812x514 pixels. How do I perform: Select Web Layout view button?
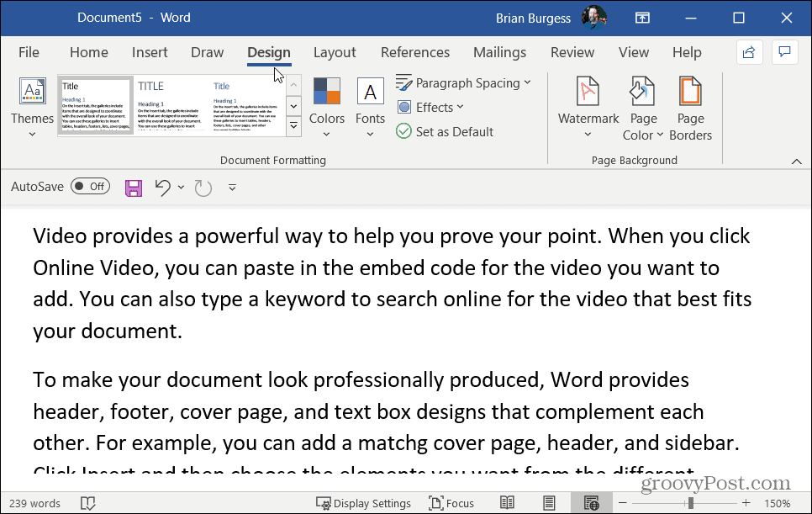point(591,502)
